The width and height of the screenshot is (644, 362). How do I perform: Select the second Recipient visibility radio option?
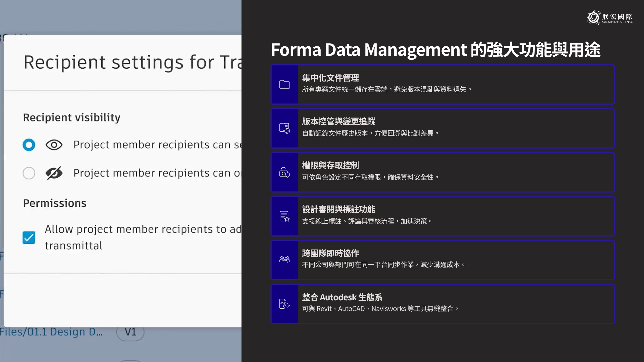(29, 173)
